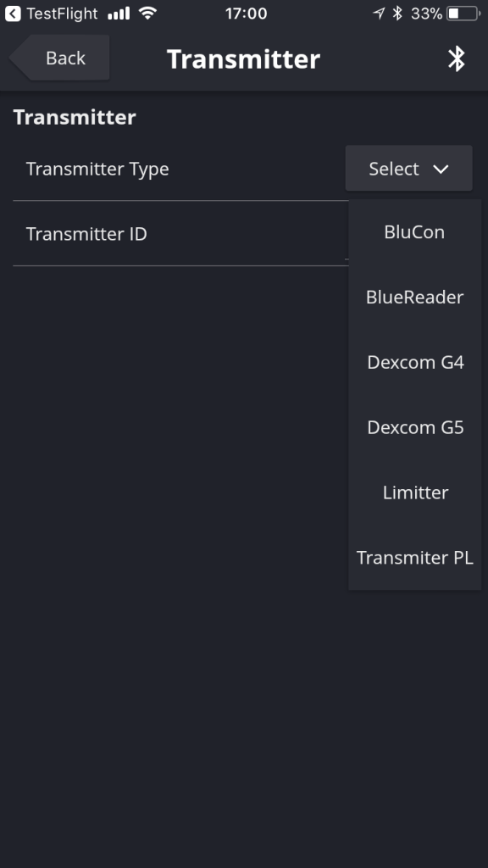This screenshot has height=868, width=488.
Task: Open the Transmitter Type Select dropdown
Action: 409,169
